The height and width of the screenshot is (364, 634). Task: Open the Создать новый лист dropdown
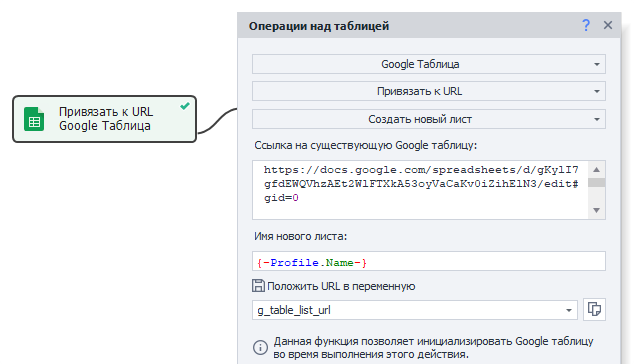coord(429,119)
